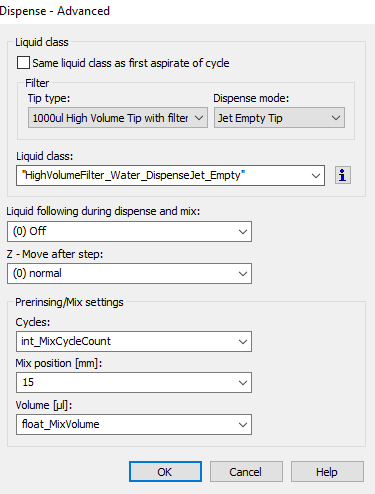
Task: Expand Mix position dropdown arrow
Action: pyautogui.click(x=243, y=383)
